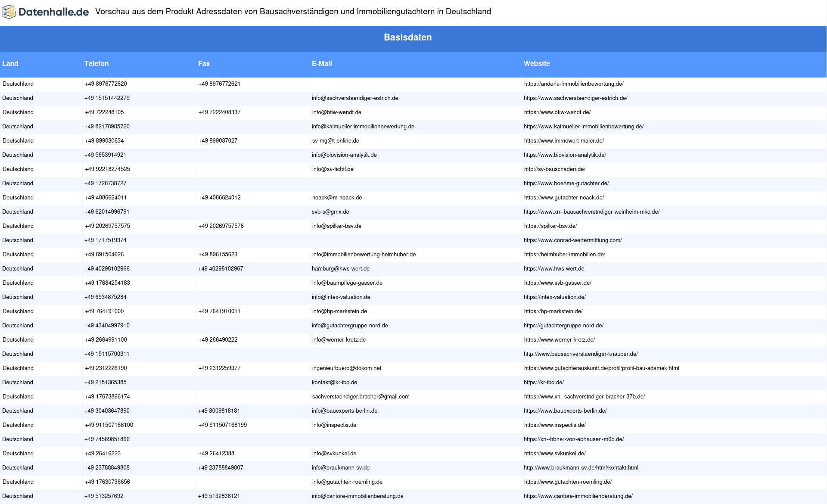Open gutachterauskunft.de profil-bau-adamek link
Viewport: 827px width, 504px height.
(602, 368)
